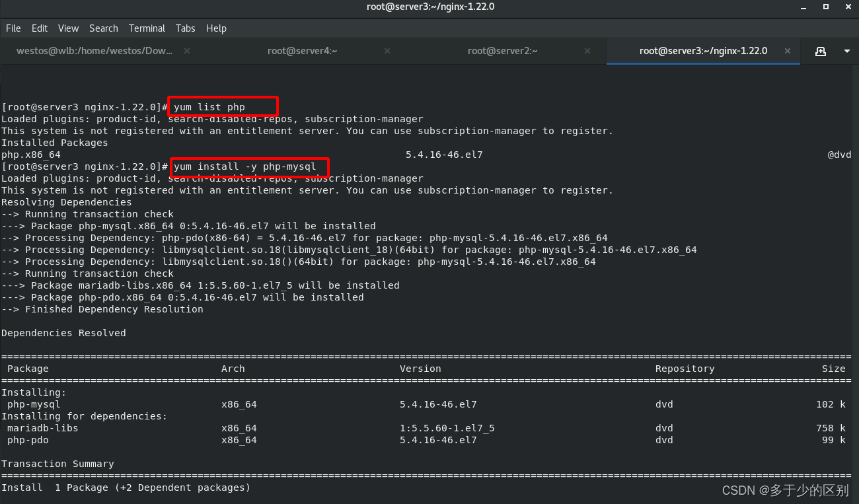859x504 pixels.
Task: Click the root@server3:~/nginx-1.22.0 window title
Action: [431, 7]
